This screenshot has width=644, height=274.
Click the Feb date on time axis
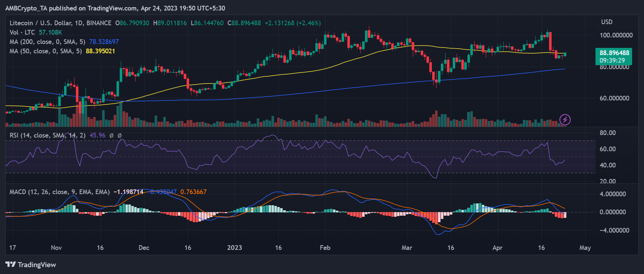(325, 248)
